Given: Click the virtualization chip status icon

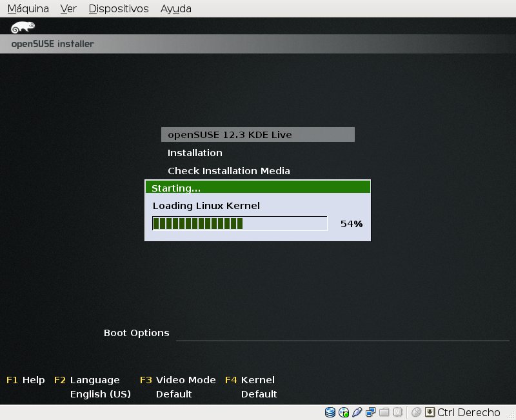Looking at the screenshot, I should click(397, 412).
